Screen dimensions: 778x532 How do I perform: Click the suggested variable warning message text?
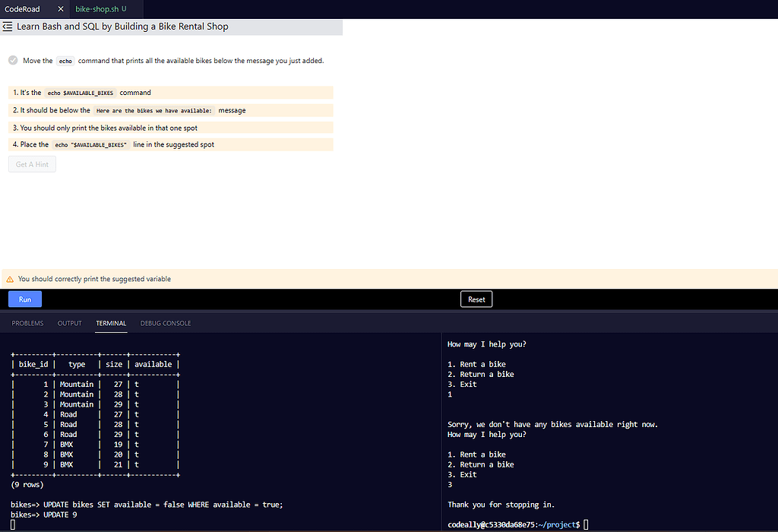tap(95, 279)
